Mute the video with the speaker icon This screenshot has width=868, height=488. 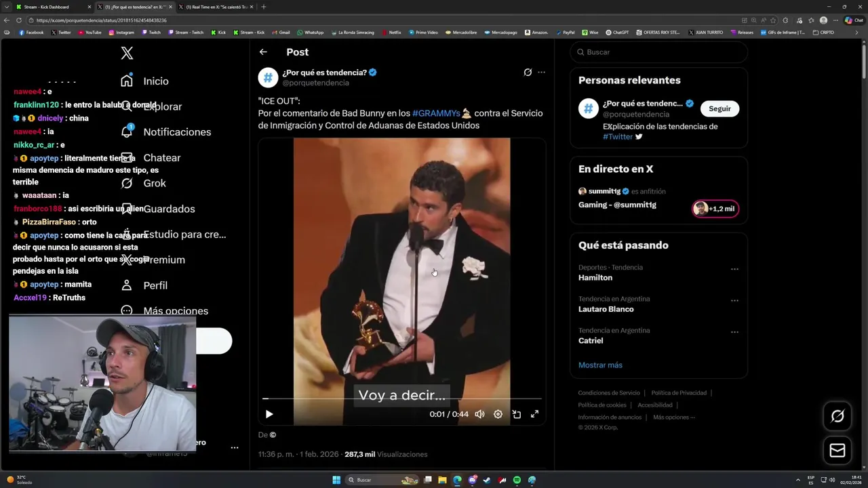(479, 414)
